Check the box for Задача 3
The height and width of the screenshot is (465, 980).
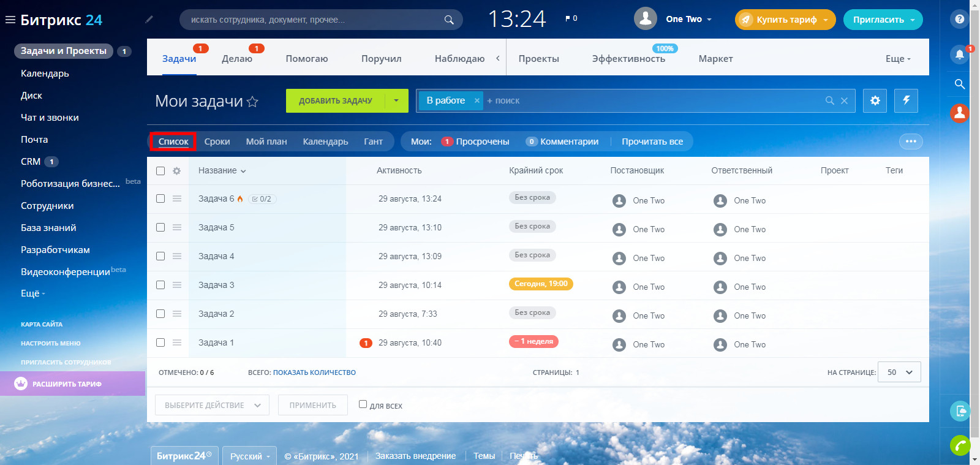tap(160, 285)
